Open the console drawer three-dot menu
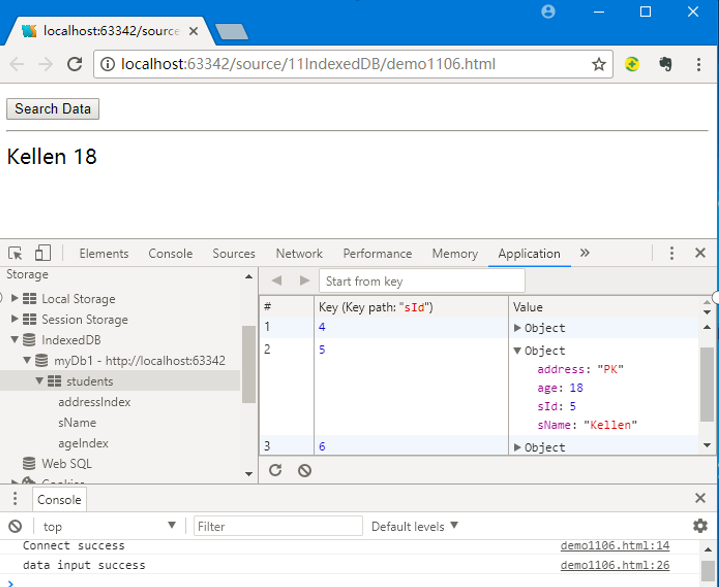 coord(15,498)
